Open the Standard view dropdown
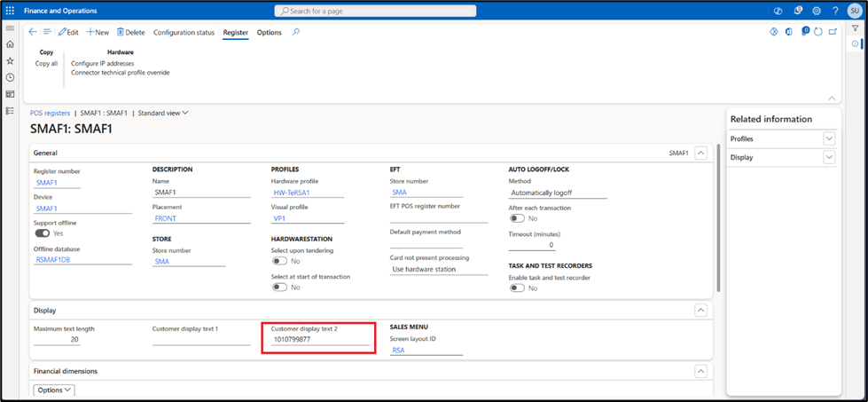The height and width of the screenshot is (402, 868). click(163, 113)
